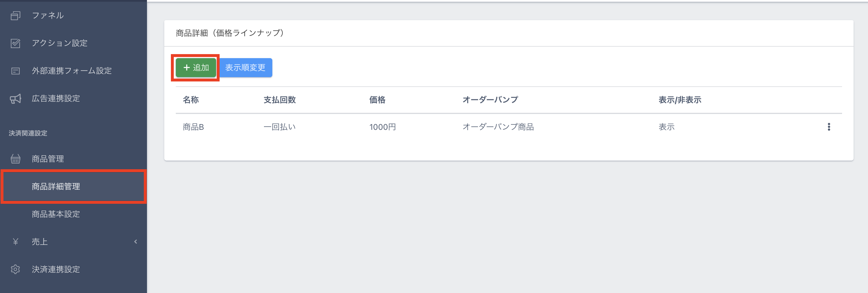Image resolution: width=868 pixels, height=293 pixels.
Task: Click the action settings checkbox icon
Action: tap(16, 43)
